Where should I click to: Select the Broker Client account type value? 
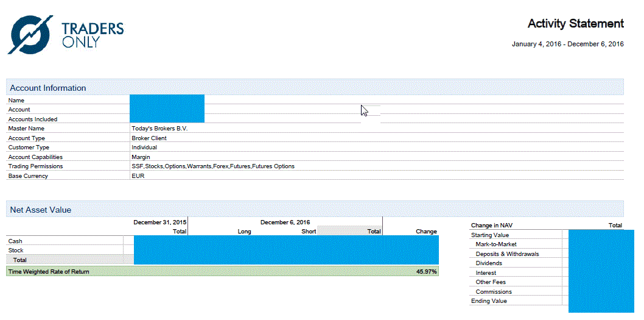tap(149, 138)
